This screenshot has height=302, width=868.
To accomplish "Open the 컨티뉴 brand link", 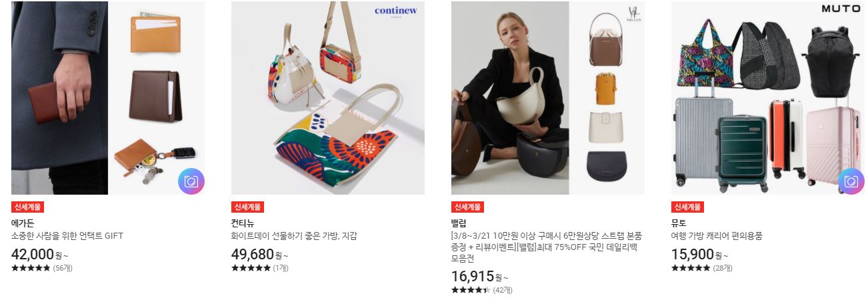I will pyautogui.click(x=243, y=223).
